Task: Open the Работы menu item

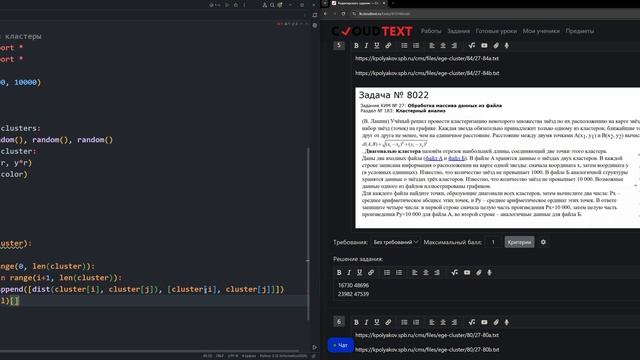Action: pos(431,31)
